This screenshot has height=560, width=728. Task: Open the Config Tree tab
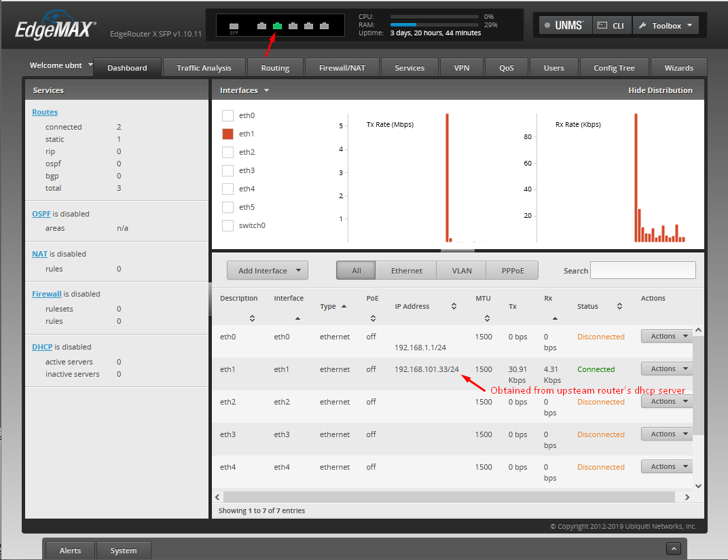point(614,68)
